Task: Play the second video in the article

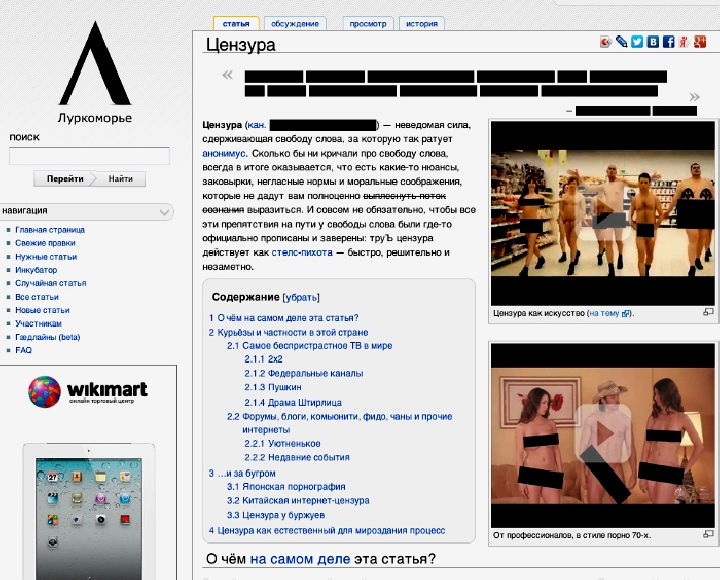Action: click(601, 429)
